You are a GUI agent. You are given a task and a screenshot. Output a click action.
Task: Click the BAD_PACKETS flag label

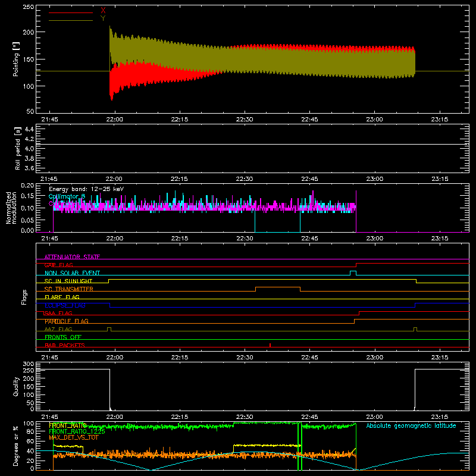click(65, 345)
